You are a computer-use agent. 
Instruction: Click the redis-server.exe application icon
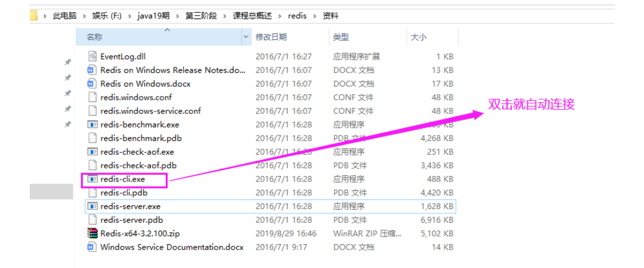pos(92,207)
